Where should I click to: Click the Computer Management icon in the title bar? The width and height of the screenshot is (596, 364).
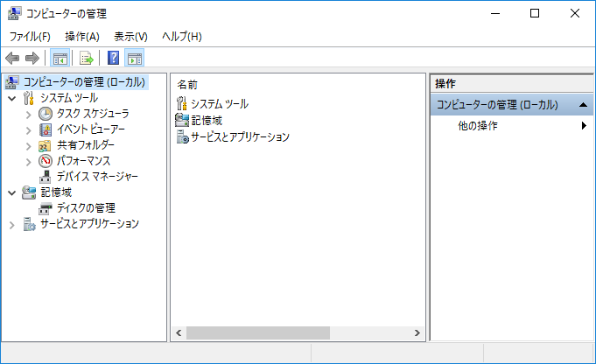pos(15,14)
